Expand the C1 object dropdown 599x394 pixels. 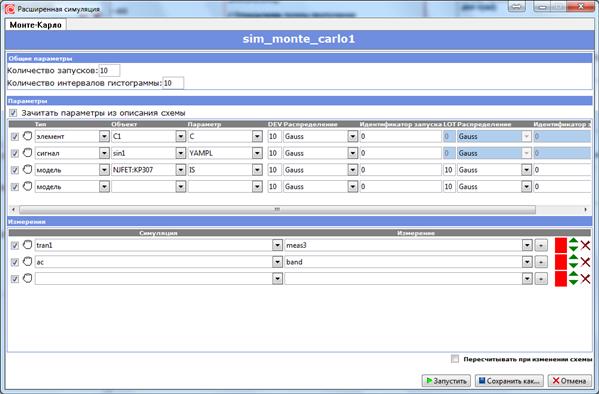click(180, 136)
